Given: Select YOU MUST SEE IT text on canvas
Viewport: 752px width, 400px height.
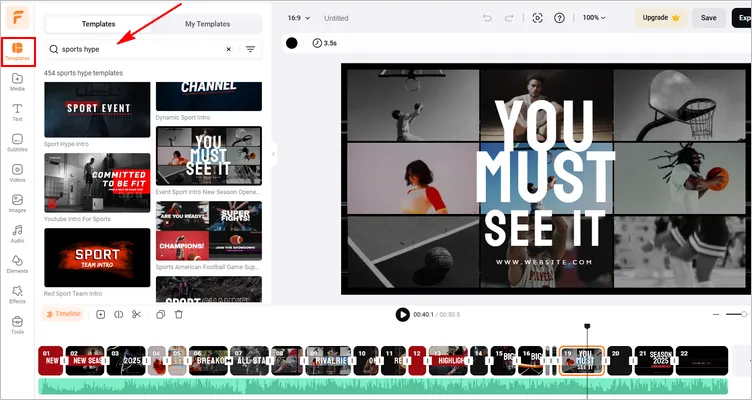Looking at the screenshot, I should pos(544,174).
